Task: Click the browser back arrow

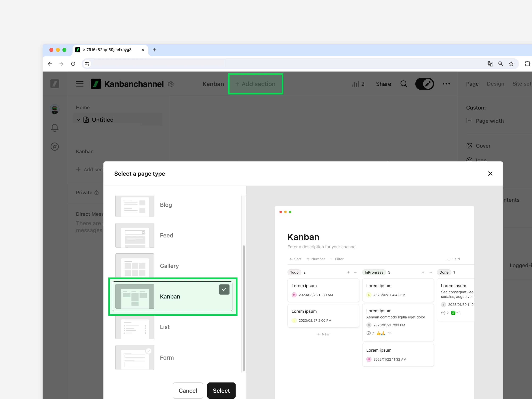Action: [50, 64]
